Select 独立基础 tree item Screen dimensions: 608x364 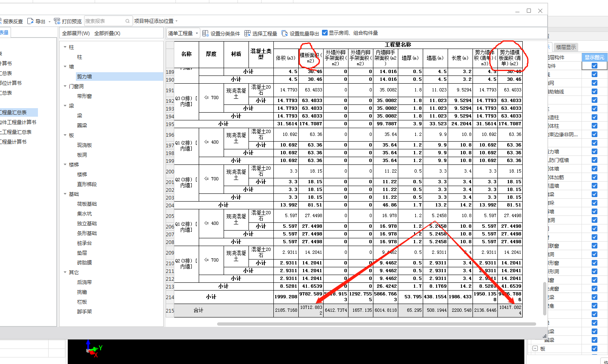87,223
